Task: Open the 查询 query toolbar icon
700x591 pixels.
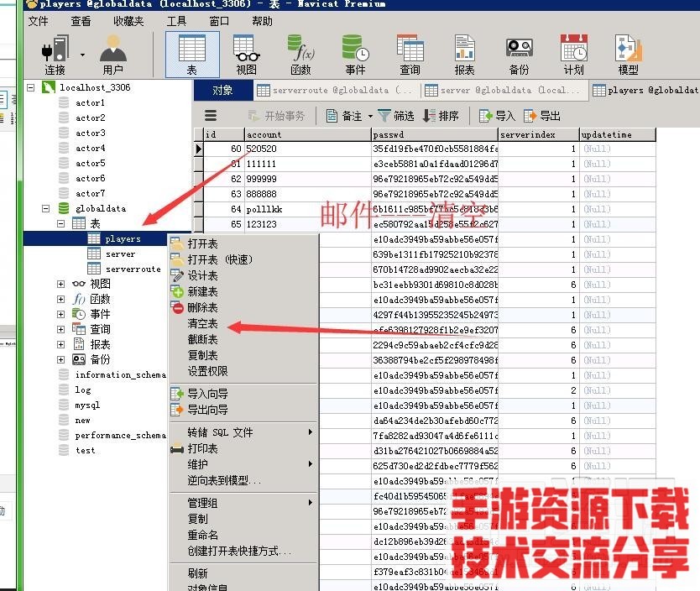Action: pyautogui.click(x=410, y=55)
